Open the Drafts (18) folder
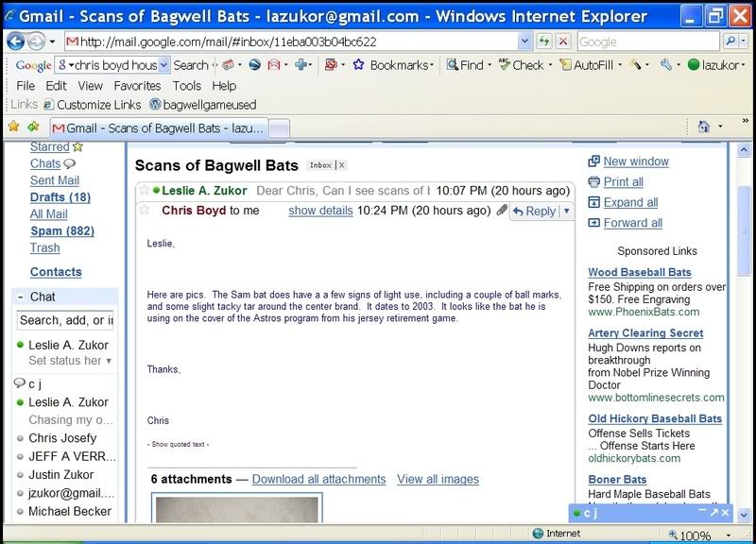The image size is (756, 544). [60, 197]
